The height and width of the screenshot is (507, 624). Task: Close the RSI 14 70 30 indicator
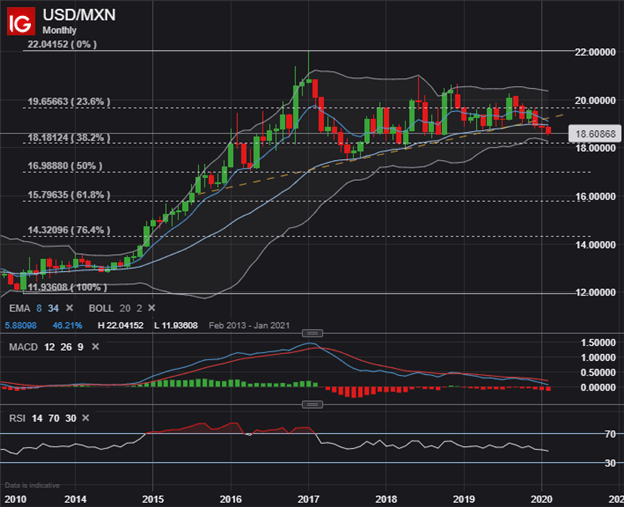coord(86,418)
